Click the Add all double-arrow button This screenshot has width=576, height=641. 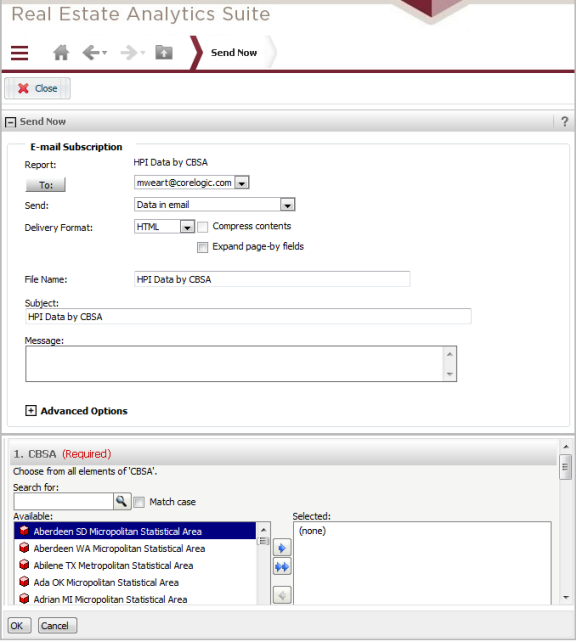(x=282, y=567)
